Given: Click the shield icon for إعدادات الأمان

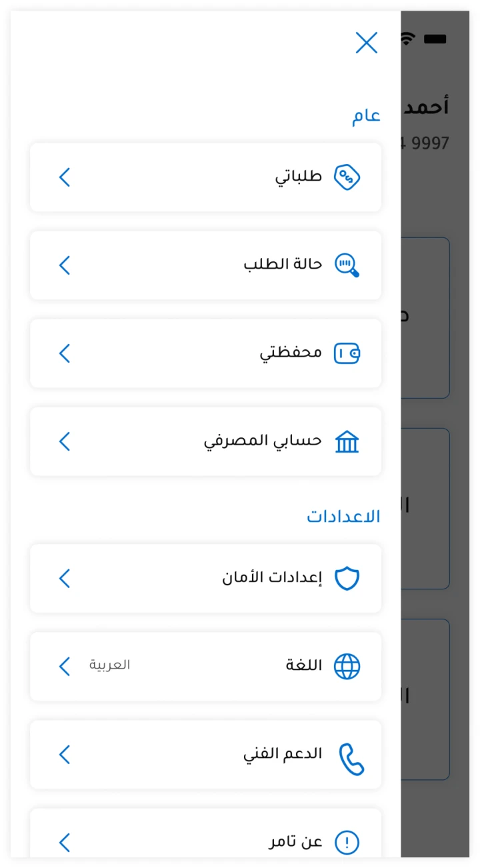Looking at the screenshot, I should coord(347,578).
